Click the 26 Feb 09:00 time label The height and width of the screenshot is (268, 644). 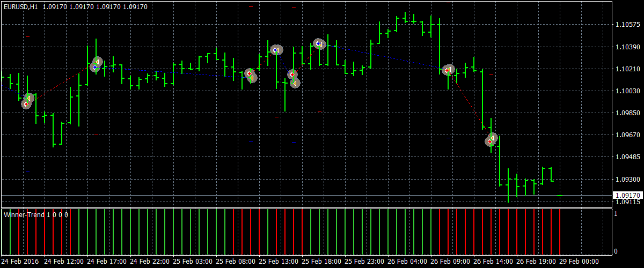450,262
